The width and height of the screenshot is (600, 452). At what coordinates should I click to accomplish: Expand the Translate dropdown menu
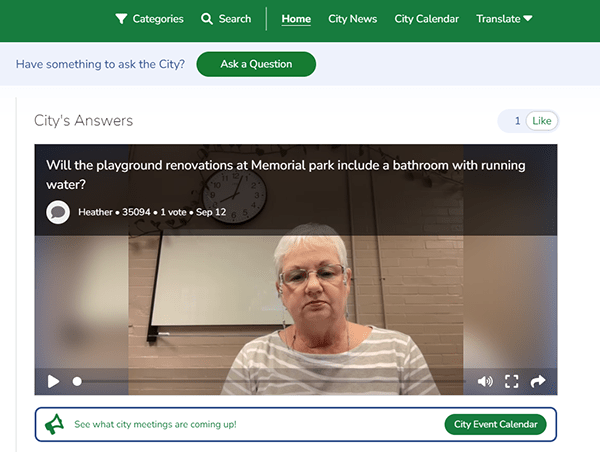tap(504, 19)
